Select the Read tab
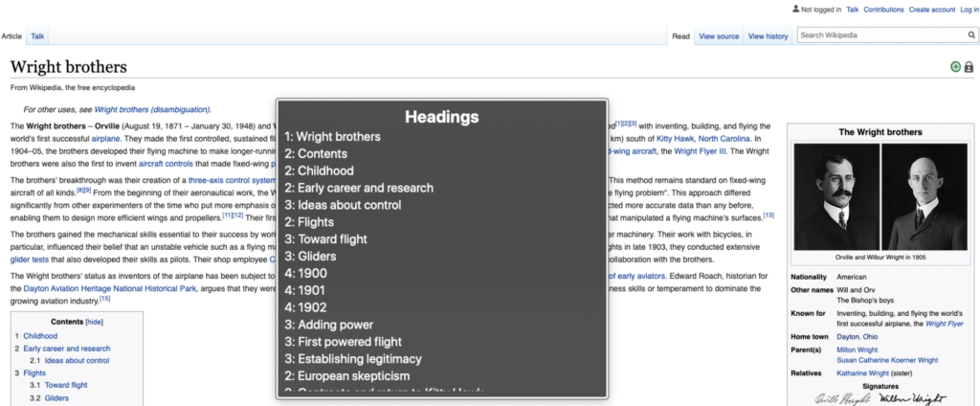Image resolution: width=980 pixels, height=406 pixels. tap(680, 36)
